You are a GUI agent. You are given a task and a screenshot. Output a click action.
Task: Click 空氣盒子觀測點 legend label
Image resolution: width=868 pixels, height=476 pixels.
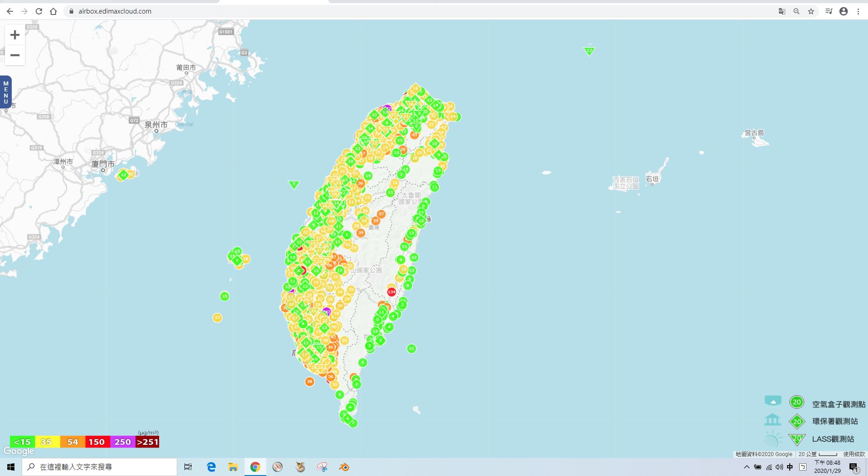[x=839, y=404]
